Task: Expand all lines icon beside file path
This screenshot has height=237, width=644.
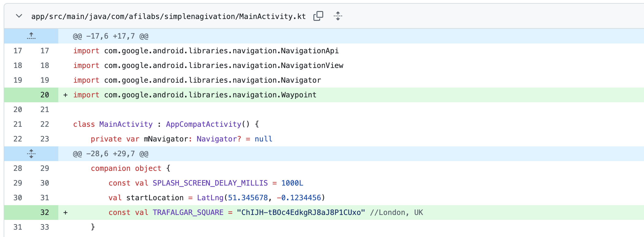Action: pyautogui.click(x=338, y=16)
